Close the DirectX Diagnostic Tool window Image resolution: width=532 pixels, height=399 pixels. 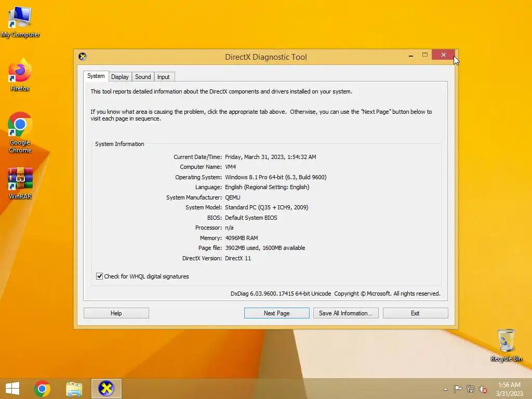coord(443,55)
